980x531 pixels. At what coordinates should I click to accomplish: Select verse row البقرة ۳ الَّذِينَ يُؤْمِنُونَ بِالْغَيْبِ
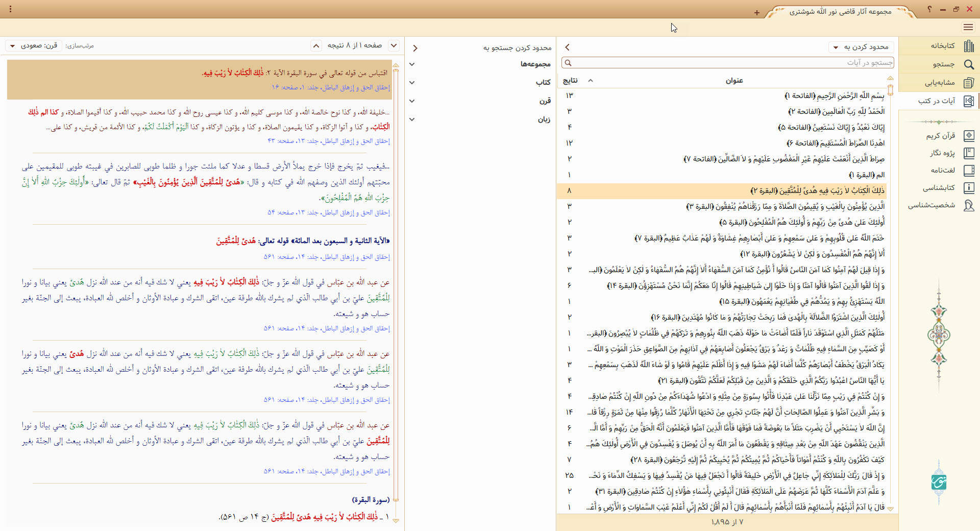point(721,206)
